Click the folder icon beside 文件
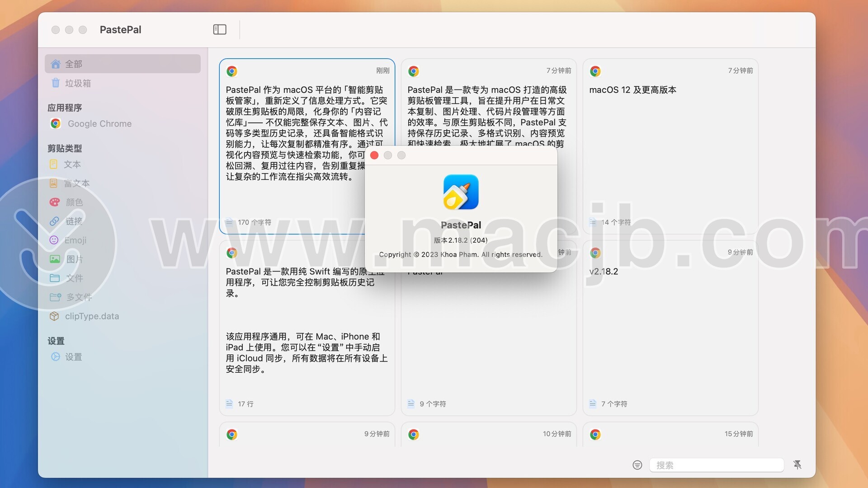Image resolution: width=868 pixels, height=488 pixels. (55, 278)
